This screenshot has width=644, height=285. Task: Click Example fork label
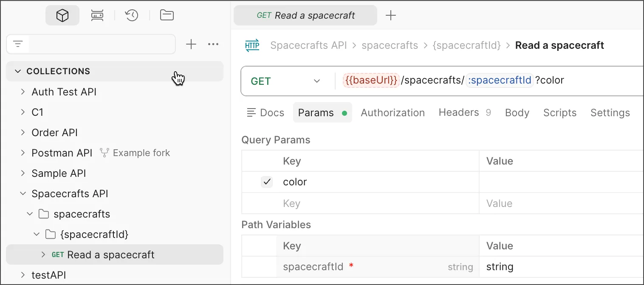(x=141, y=153)
